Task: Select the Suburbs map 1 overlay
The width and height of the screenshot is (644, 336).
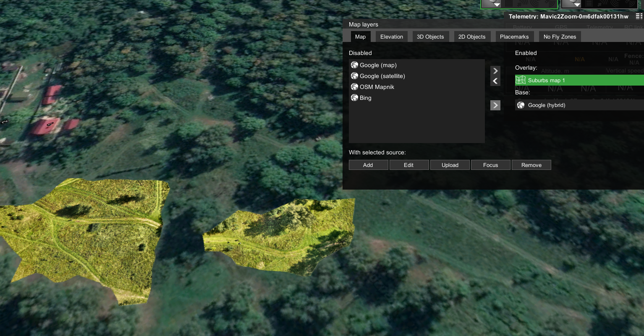Action: coord(579,80)
